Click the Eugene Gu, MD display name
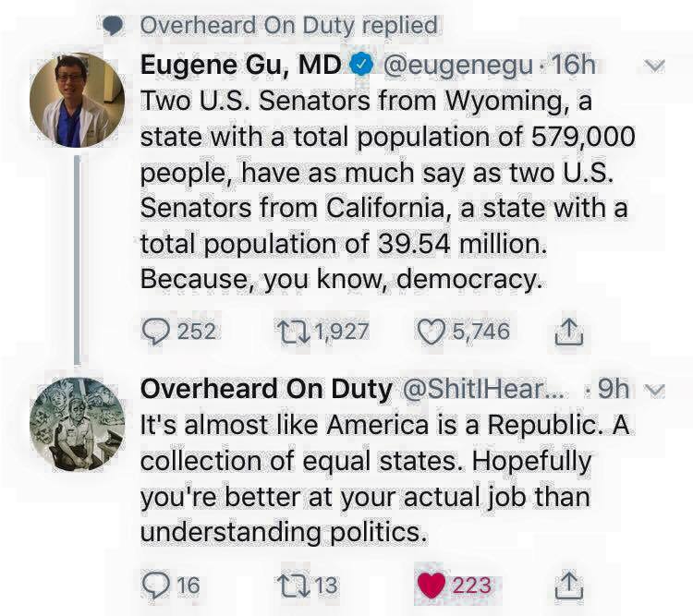Viewport: 693px width, 616px height. pyautogui.click(x=239, y=65)
